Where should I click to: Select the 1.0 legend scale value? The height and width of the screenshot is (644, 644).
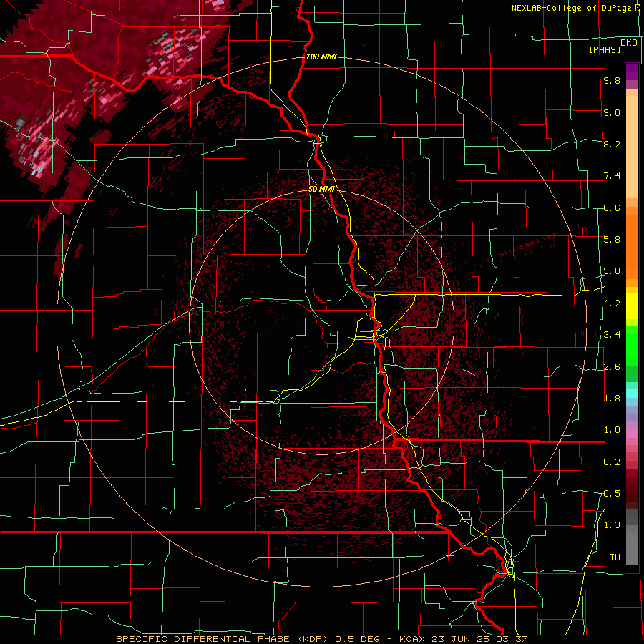[612, 429]
